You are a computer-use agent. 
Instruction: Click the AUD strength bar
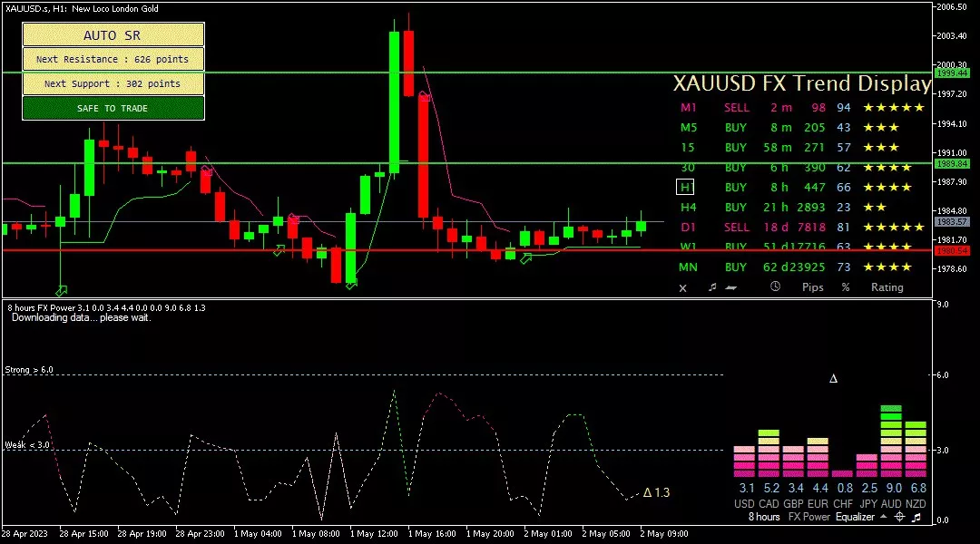point(891,442)
